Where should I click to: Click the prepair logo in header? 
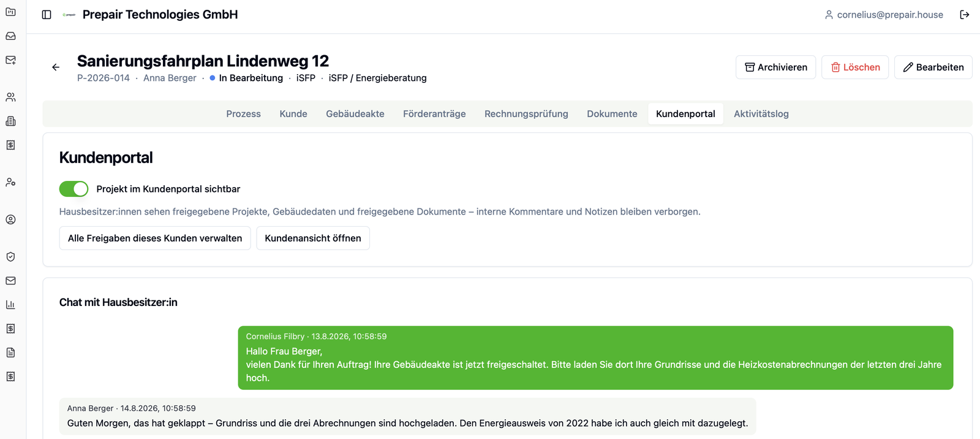pos(69,15)
